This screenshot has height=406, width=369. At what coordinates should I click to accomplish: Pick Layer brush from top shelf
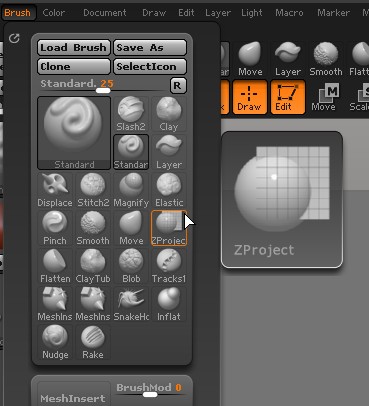288,59
